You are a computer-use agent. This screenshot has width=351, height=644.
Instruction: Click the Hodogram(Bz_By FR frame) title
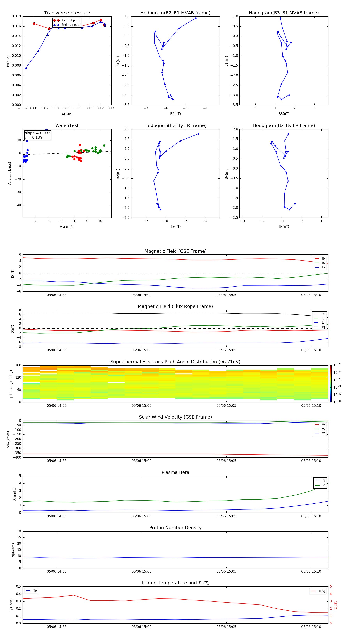coord(175,125)
